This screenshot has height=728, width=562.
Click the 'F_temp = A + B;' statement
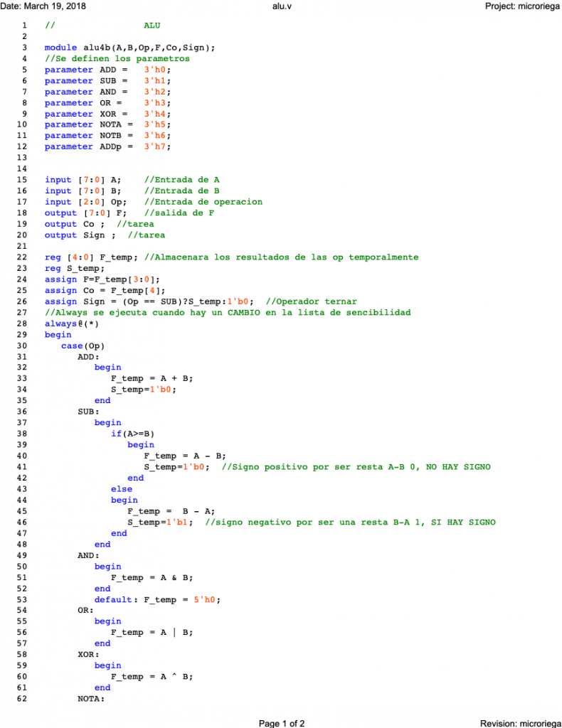[152, 379]
